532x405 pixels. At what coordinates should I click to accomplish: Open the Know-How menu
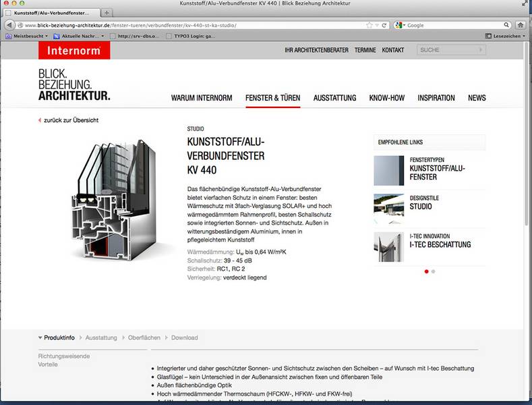pos(387,98)
